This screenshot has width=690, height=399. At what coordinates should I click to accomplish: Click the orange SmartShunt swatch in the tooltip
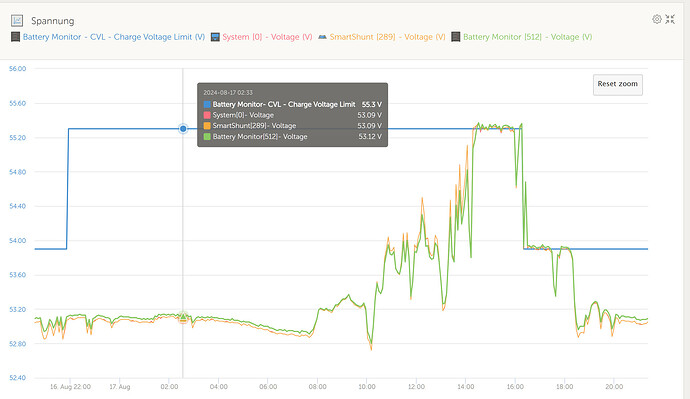click(207, 126)
